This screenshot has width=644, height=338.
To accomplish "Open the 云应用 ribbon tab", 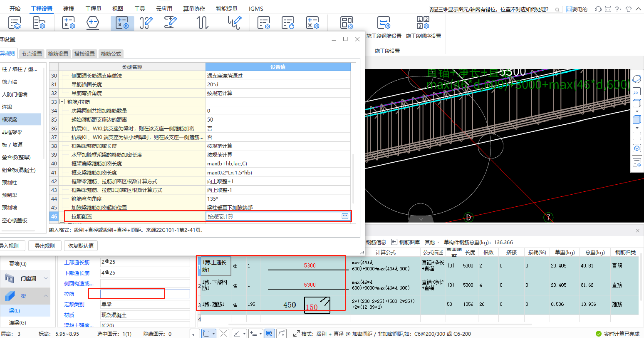I will [164, 9].
